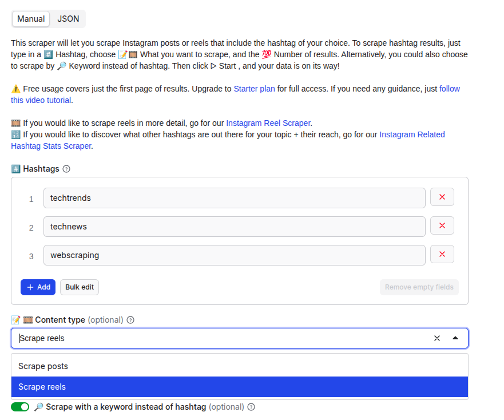Screen dimensions: 504x420
Task: Remove the webscraping hashtag row
Action: [x=442, y=254]
